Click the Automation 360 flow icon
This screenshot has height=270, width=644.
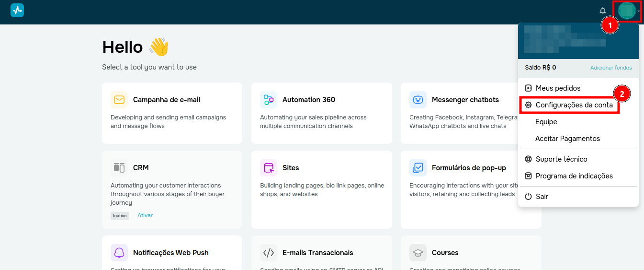pyautogui.click(x=268, y=100)
